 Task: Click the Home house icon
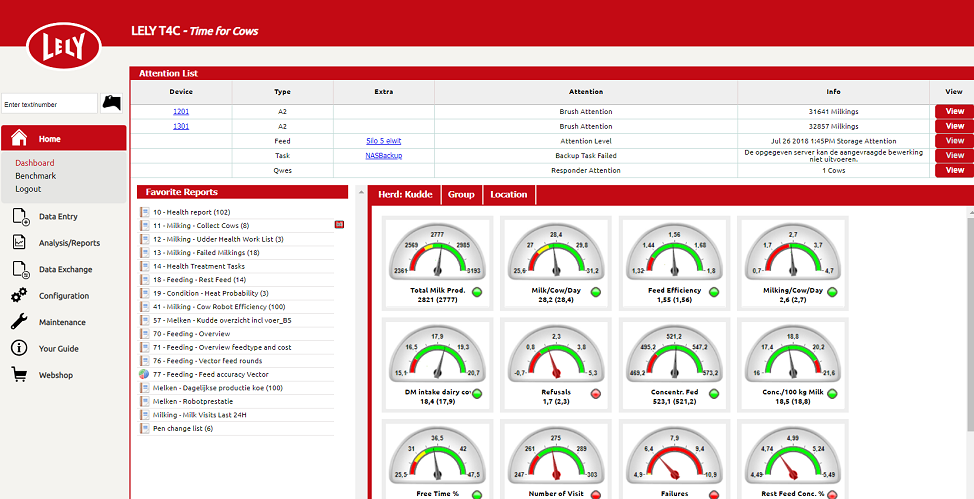point(19,139)
